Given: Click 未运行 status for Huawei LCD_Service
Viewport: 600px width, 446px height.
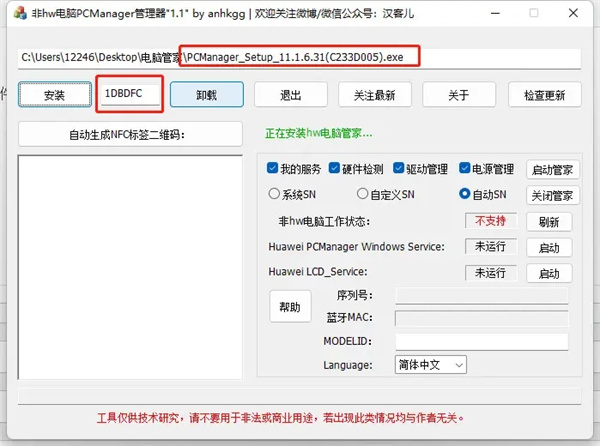Looking at the screenshot, I should [x=491, y=273].
